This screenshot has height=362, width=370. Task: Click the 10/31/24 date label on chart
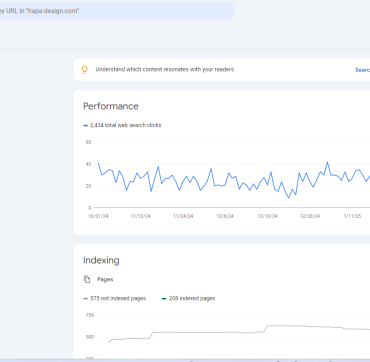pos(98,216)
